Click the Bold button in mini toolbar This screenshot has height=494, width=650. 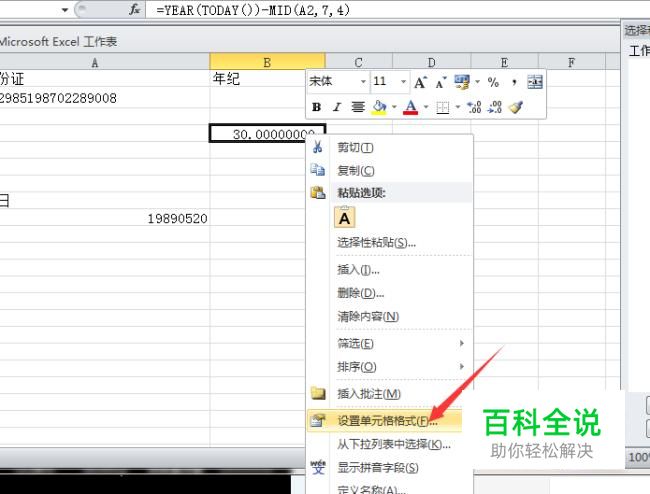[316, 107]
